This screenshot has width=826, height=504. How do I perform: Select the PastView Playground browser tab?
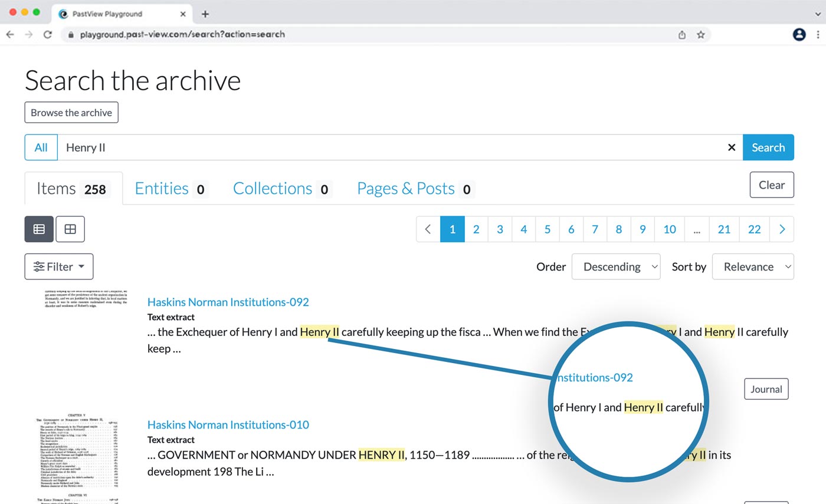pos(121,14)
